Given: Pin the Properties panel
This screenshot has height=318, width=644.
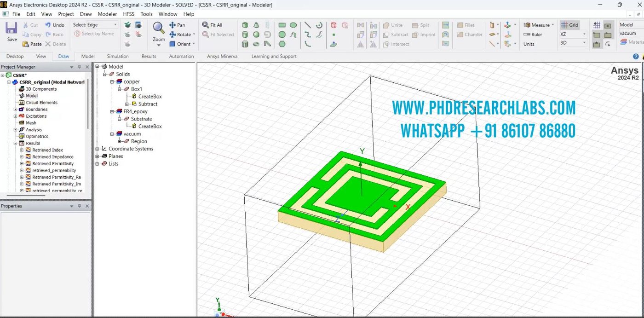Looking at the screenshot, I should point(79,206).
